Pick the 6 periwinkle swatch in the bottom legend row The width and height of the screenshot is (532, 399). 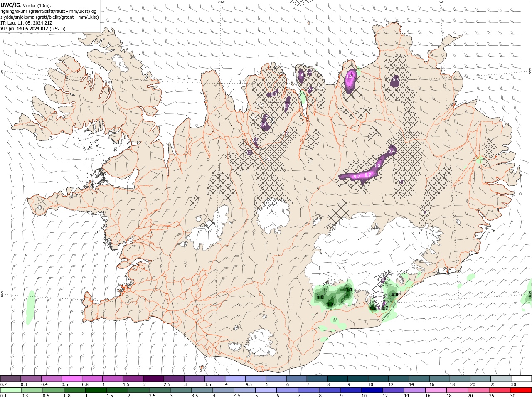click(x=287, y=390)
